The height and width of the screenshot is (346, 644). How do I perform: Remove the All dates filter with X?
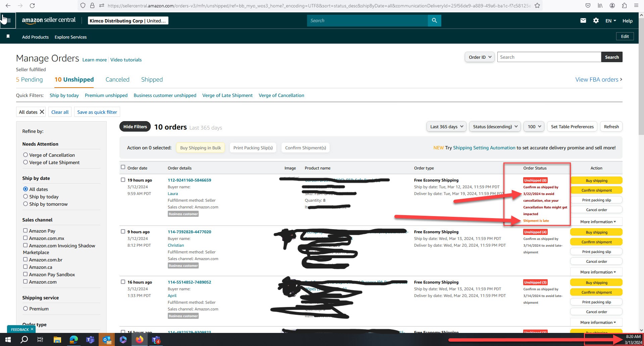[42, 112]
